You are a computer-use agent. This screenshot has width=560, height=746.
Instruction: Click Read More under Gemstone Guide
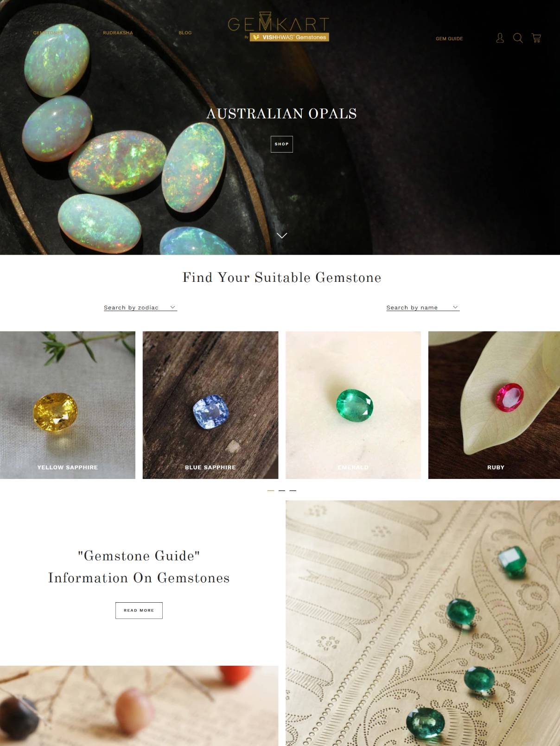point(139,611)
